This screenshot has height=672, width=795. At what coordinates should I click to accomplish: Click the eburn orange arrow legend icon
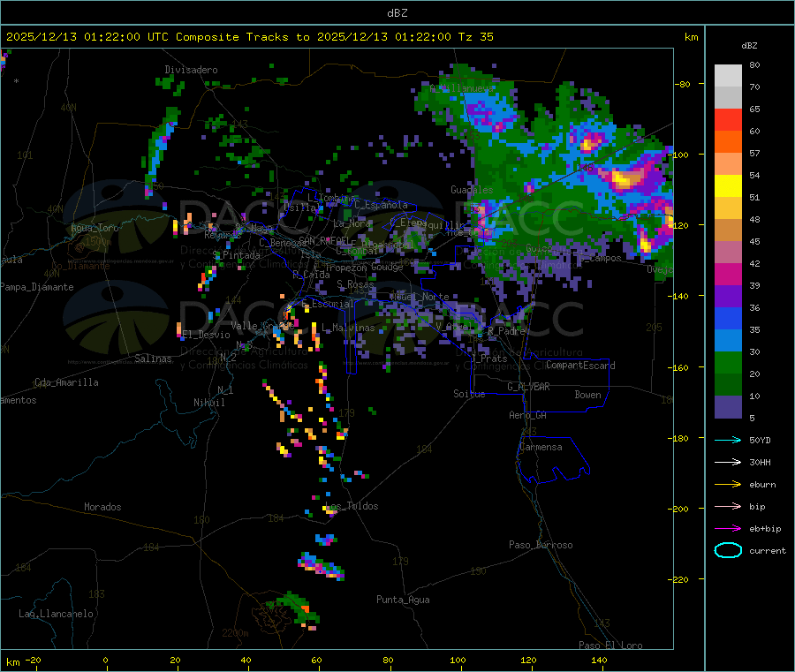click(x=728, y=485)
